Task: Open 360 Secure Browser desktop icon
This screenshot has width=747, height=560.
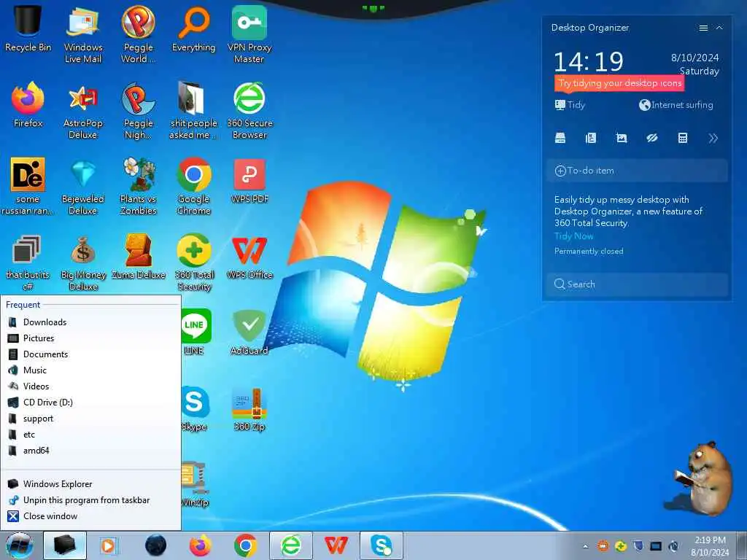Action: pos(249,109)
